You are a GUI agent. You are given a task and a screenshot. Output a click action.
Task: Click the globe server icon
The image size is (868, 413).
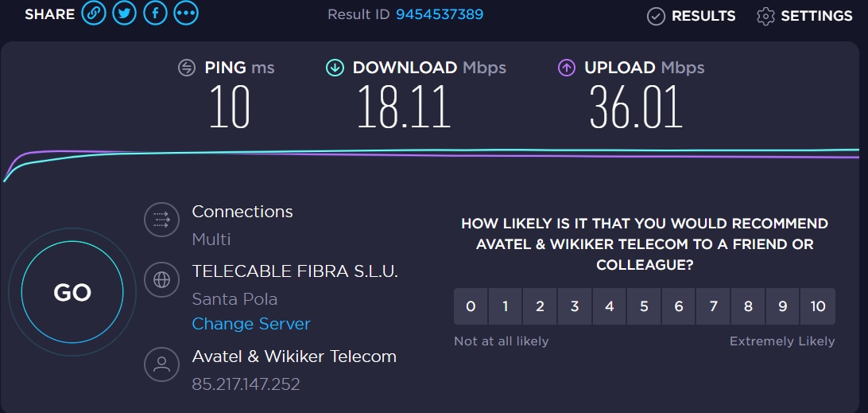(x=161, y=280)
